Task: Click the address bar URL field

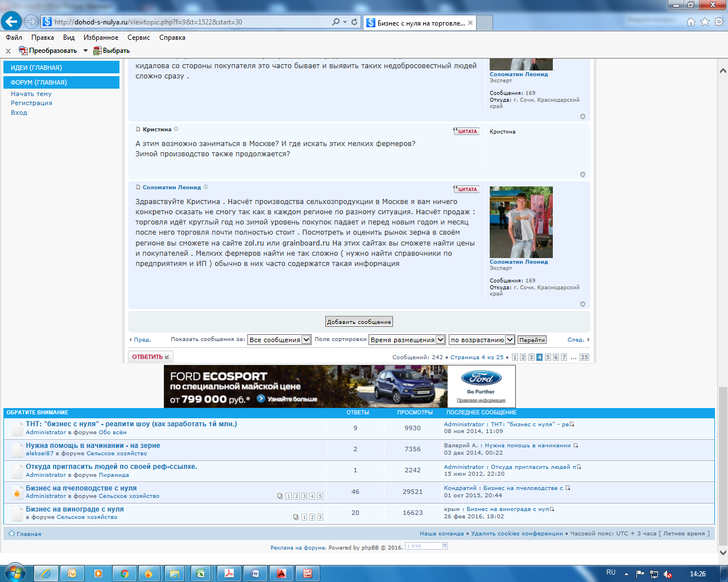Action: coord(188,22)
